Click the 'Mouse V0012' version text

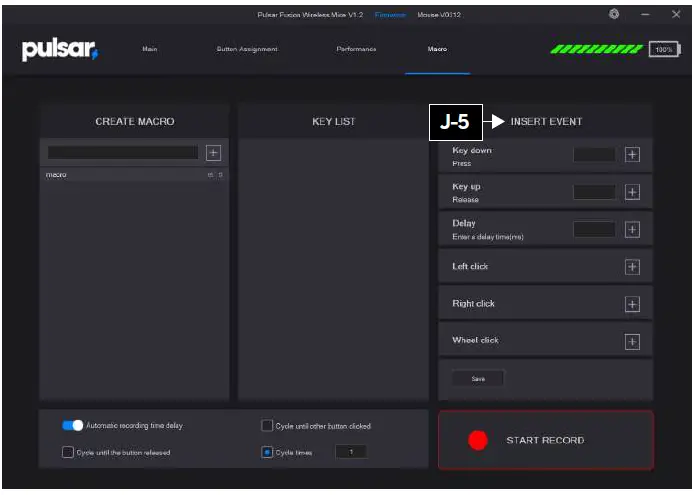click(x=439, y=15)
